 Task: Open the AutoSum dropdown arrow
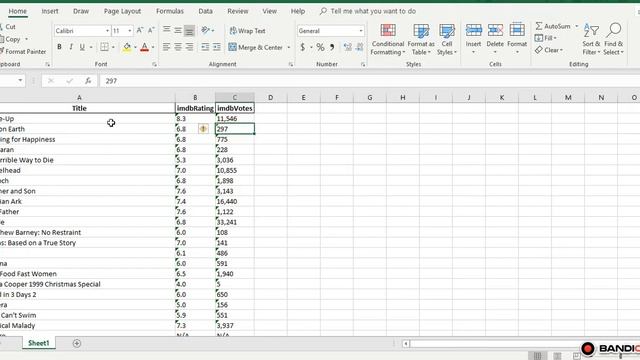coord(577,26)
